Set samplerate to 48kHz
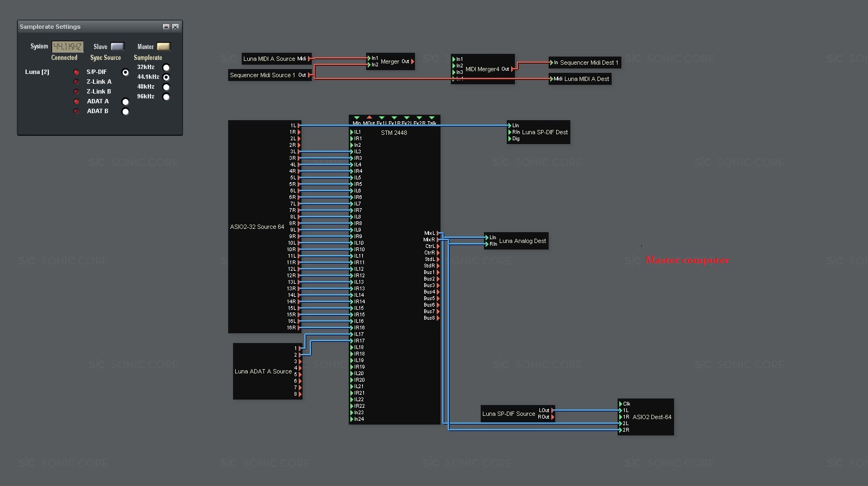This screenshot has width=868, height=486. pos(166,87)
